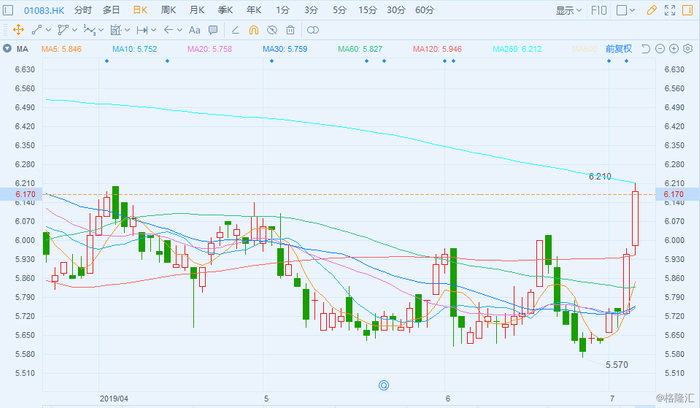Click the 前复权 price adjustment button
700x408 pixels.
pos(619,49)
